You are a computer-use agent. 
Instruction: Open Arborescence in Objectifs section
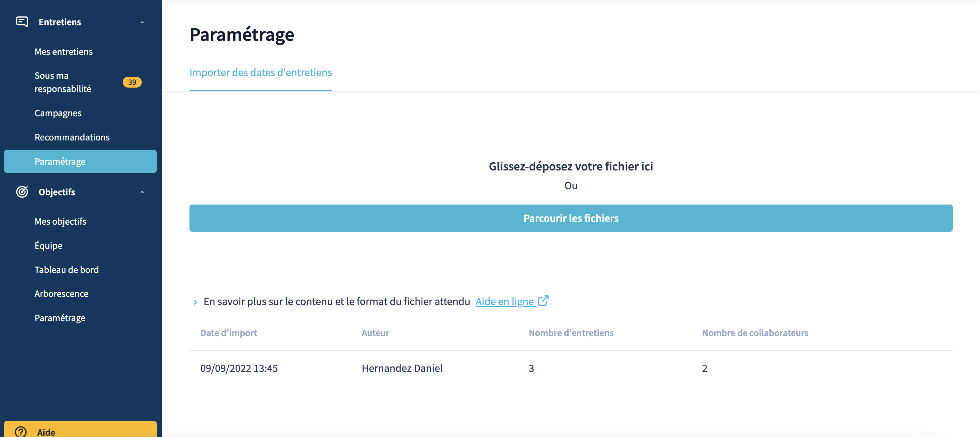point(61,294)
